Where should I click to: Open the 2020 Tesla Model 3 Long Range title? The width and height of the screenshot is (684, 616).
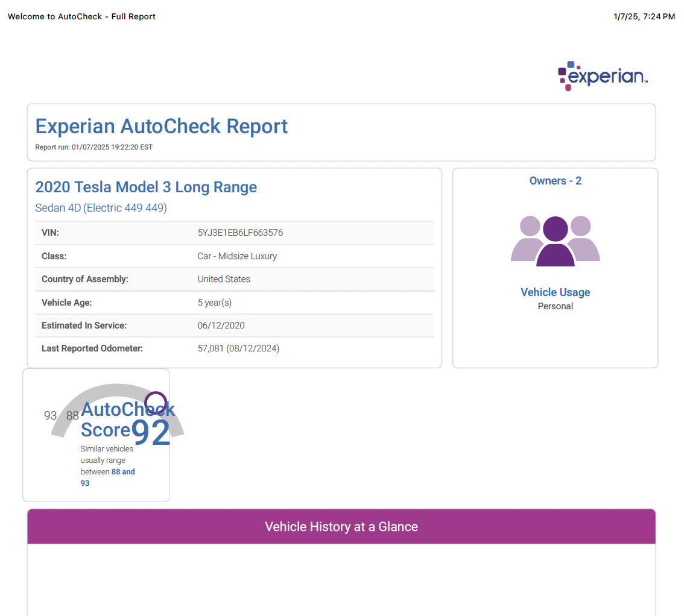click(x=146, y=187)
